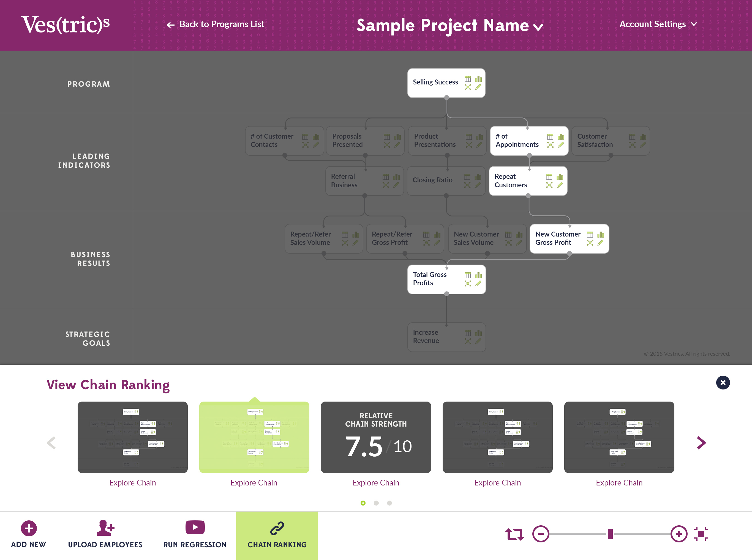This screenshot has height=560, width=752.
Task: Click Back to Programs List link
Action: [x=216, y=24]
